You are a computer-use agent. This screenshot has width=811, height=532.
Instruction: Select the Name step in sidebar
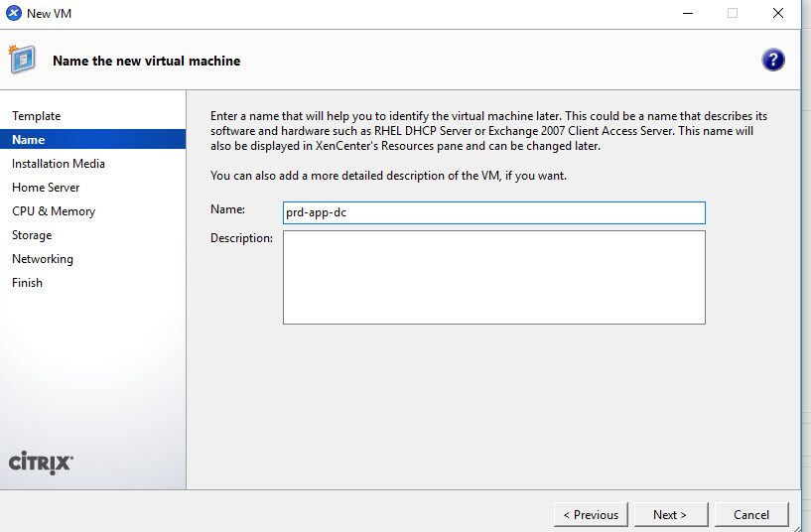tap(29, 140)
